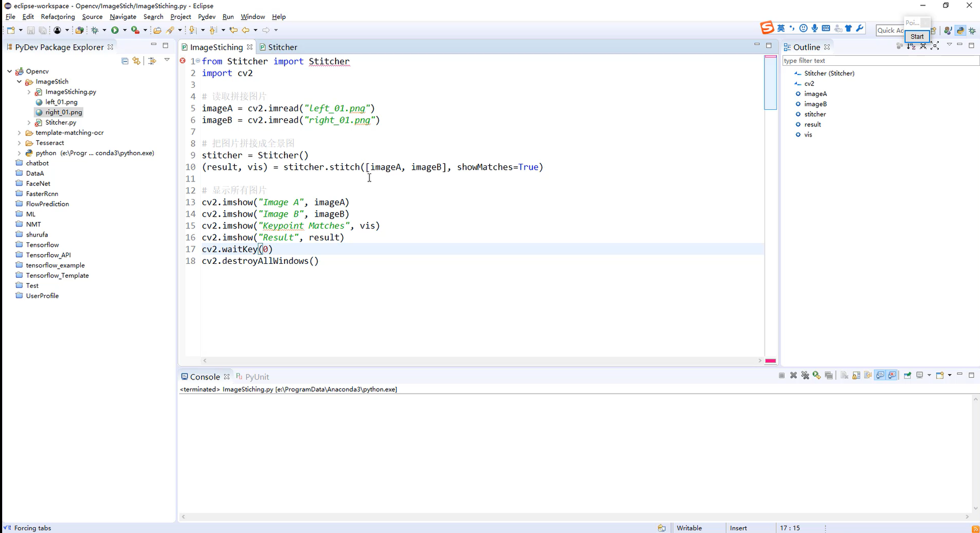Image resolution: width=980 pixels, height=533 pixels.
Task: Click the Display Selected Console monitor icon
Action: pos(920,375)
